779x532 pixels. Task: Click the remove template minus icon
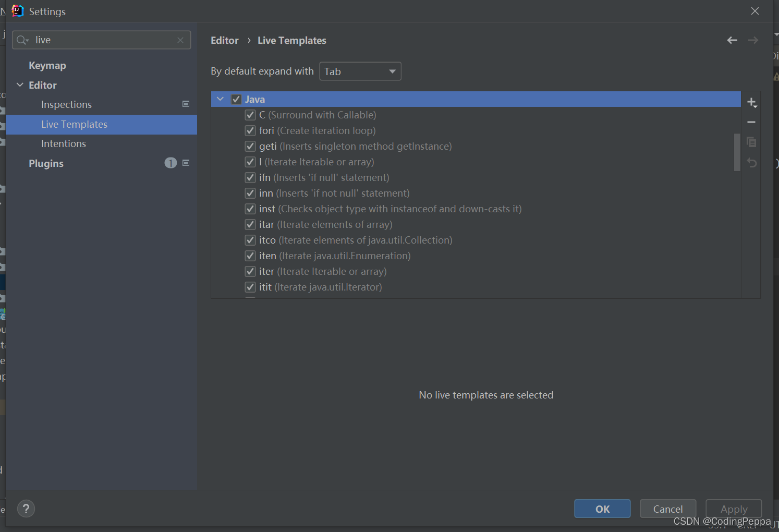(751, 122)
